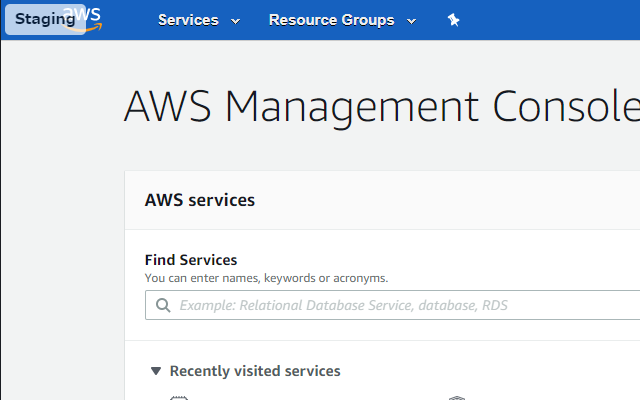The height and width of the screenshot is (400, 640).
Task: Click the magnifying glass search icon
Action: [163, 305]
